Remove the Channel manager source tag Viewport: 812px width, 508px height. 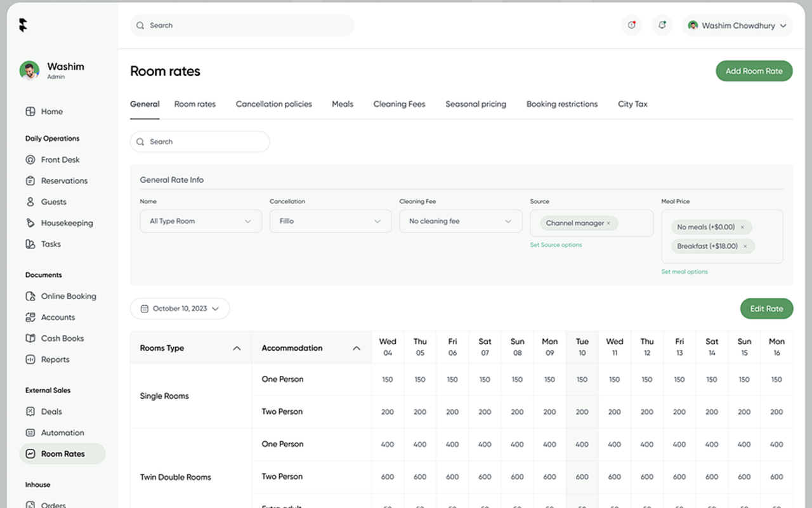(x=608, y=223)
